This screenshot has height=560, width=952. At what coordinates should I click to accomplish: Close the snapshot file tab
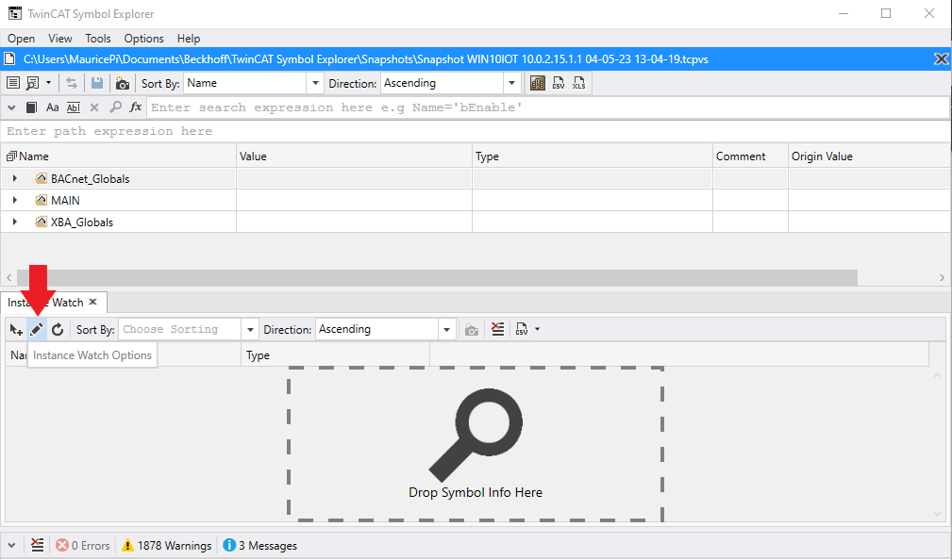[x=941, y=58]
